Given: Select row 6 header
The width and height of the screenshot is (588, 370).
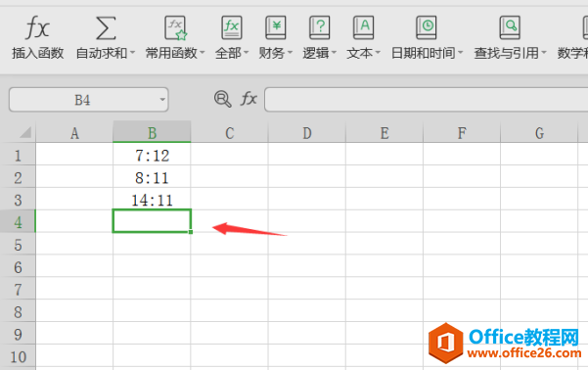Looking at the screenshot, I should pyautogui.click(x=18, y=266).
